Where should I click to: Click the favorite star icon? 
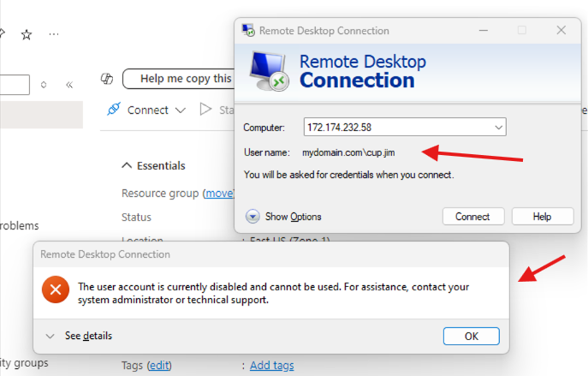tap(27, 35)
